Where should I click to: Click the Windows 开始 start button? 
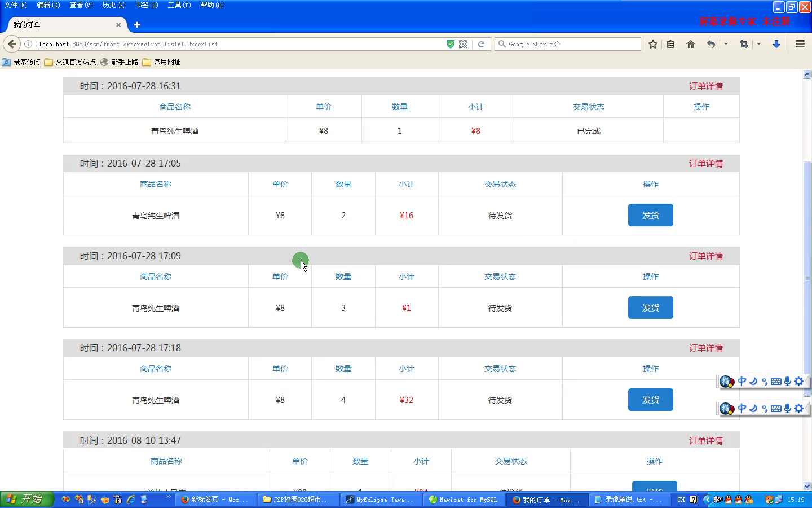click(27, 500)
